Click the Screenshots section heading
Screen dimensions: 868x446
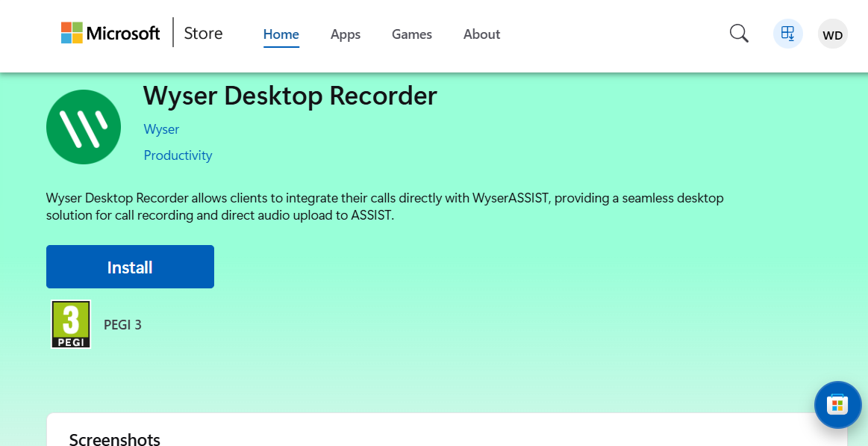click(115, 440)
